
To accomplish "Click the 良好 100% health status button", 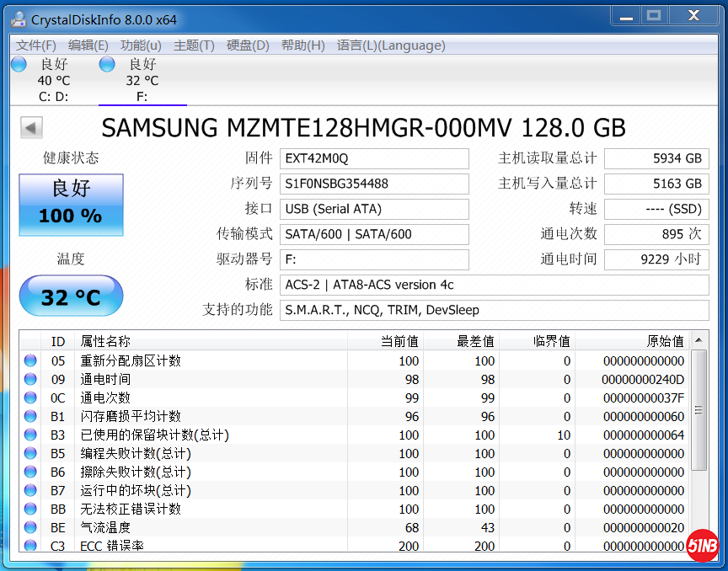I will 71,205.
